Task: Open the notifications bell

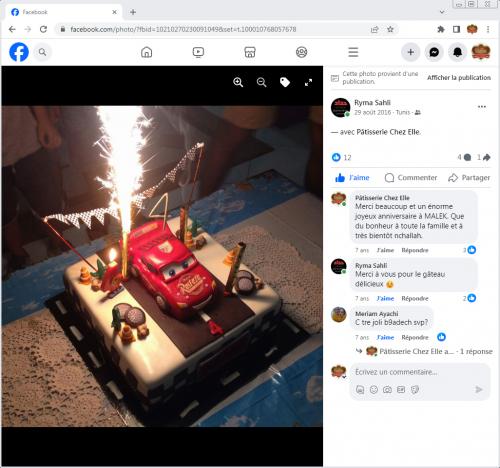Action: [x=457, y=52]
